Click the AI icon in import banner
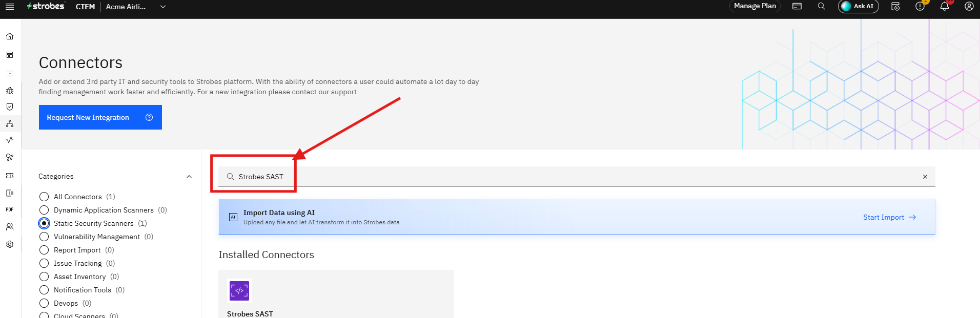Viewport: 980px width, 318px height. [x=233, y=217]
